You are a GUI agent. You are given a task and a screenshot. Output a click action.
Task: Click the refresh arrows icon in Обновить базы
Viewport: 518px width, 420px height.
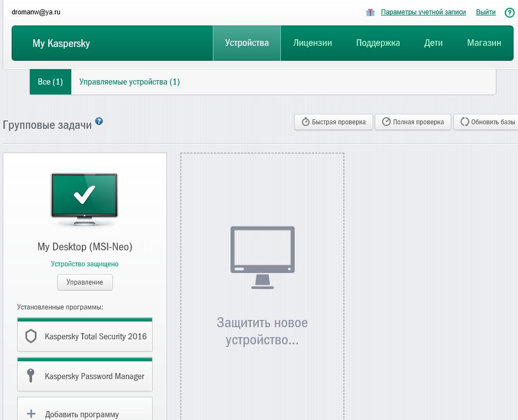[x=464, y=122]
